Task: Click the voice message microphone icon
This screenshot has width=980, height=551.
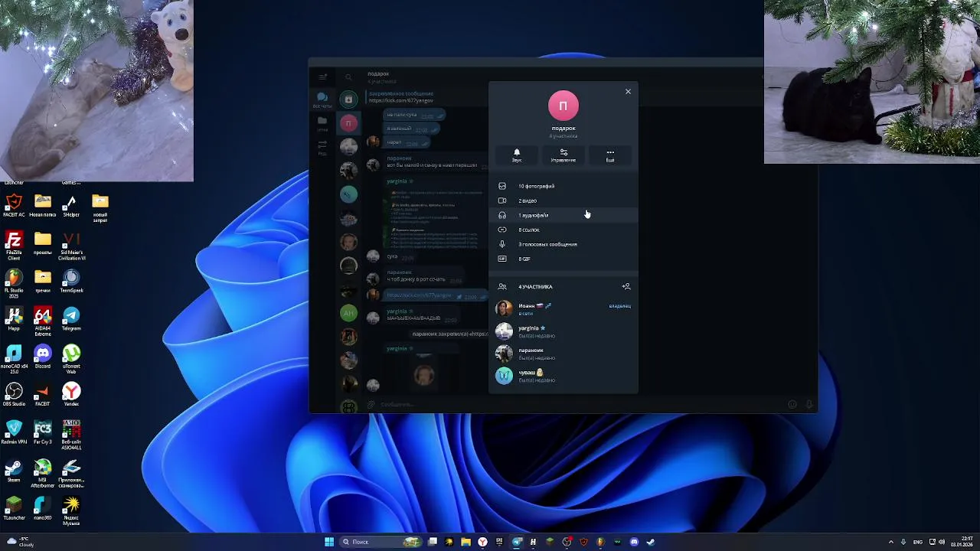Action: coord(809,404)
